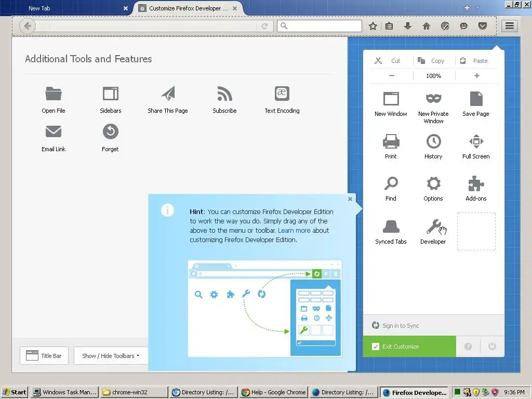Screen dimensions: 532x399
Task: Click the quit power icon
Action: pyautogui.click(x=493, y=347)
